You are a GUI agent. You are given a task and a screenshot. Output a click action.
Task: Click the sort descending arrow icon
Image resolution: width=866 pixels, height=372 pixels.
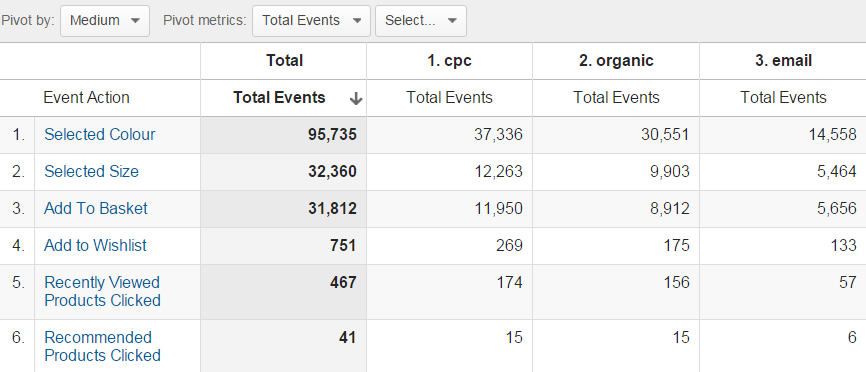(356, 99)
